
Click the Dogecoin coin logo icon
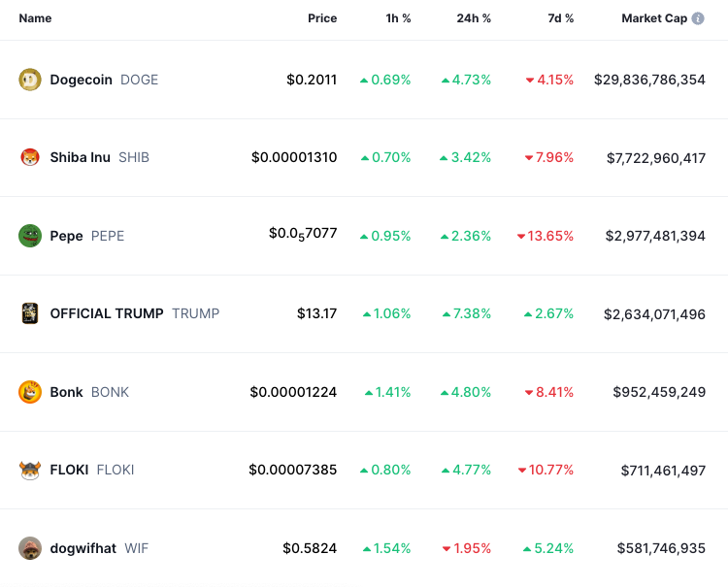tap(30, 80)
